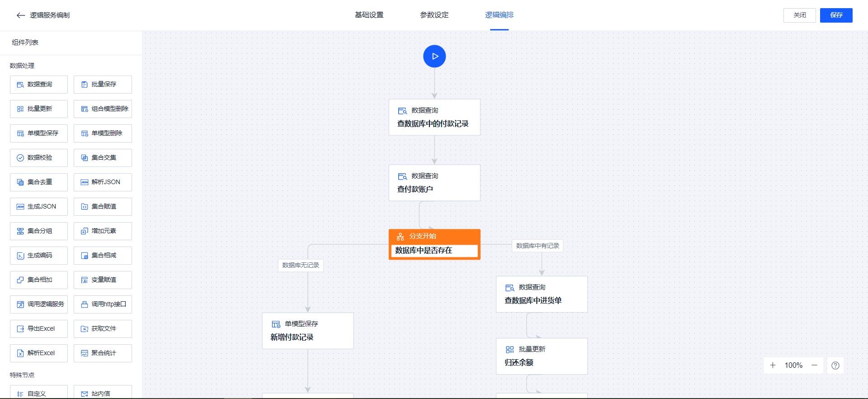Screen dimensions: 868x399
Task: Click the back arrow next to 逻辑服务编制
Action: point(20,15)
